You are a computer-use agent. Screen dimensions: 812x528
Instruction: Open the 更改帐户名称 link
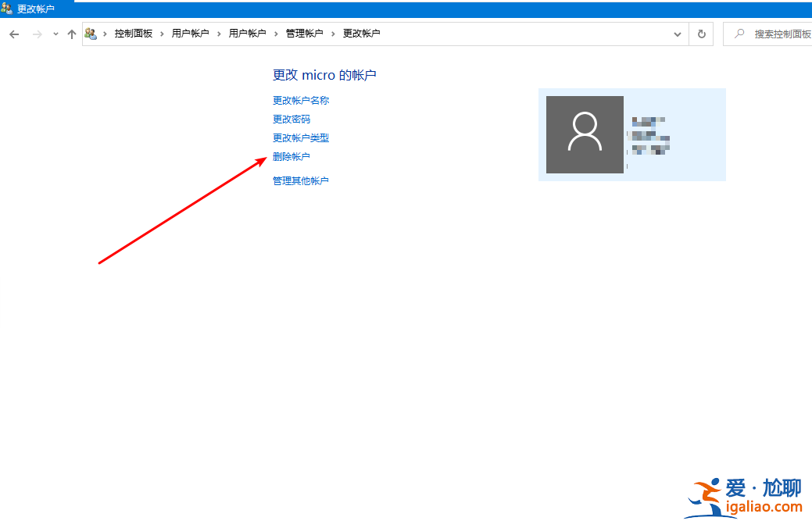pyautogui.click(x=301, y=100)
